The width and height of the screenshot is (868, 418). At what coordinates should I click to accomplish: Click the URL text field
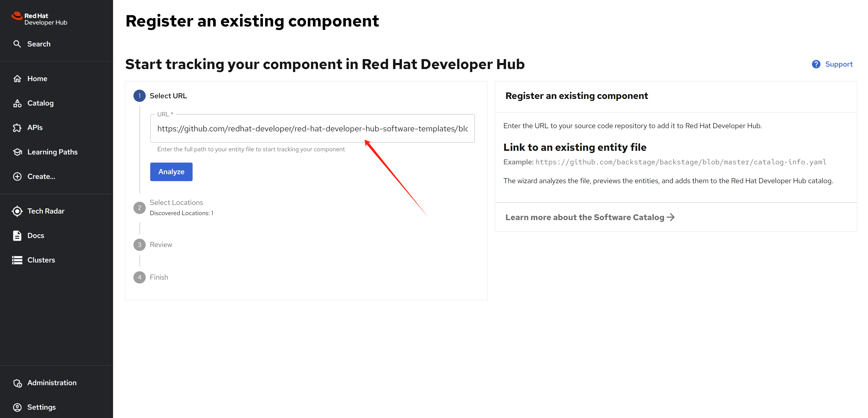click(312, 129)
